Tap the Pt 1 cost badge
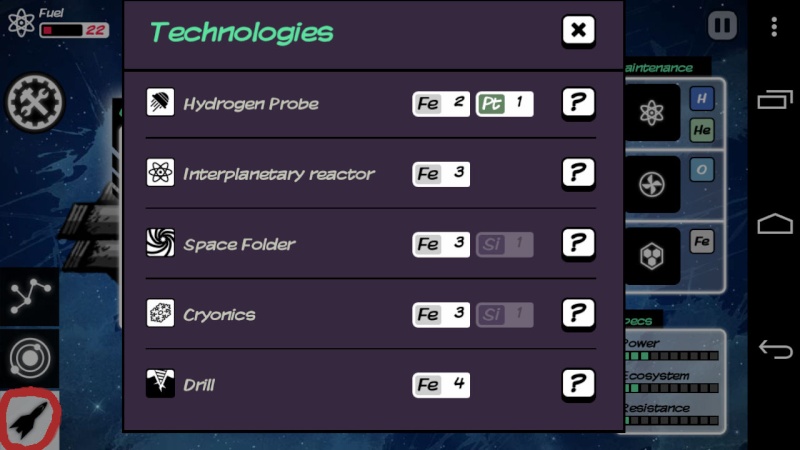Image resolution: width=800 pixels, height=450 pixels. click(x=505, y=104)
